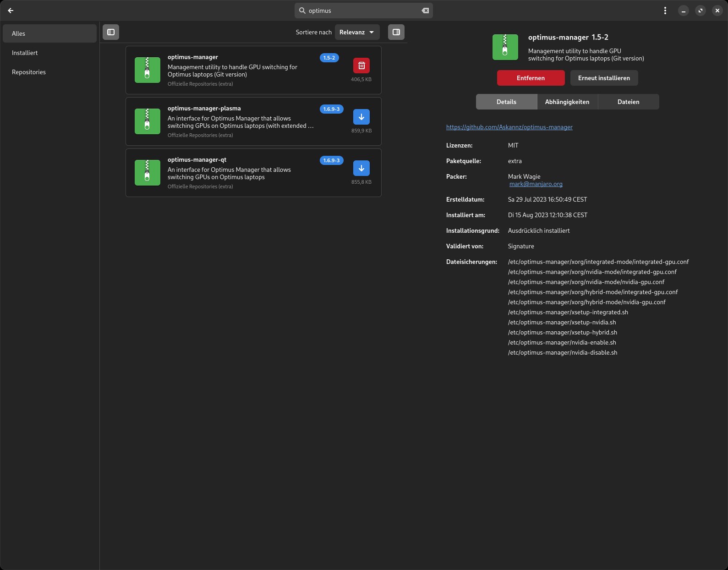Click the 859,9 KB size label
The image size is (728, 570).
[x=361, y=131]
